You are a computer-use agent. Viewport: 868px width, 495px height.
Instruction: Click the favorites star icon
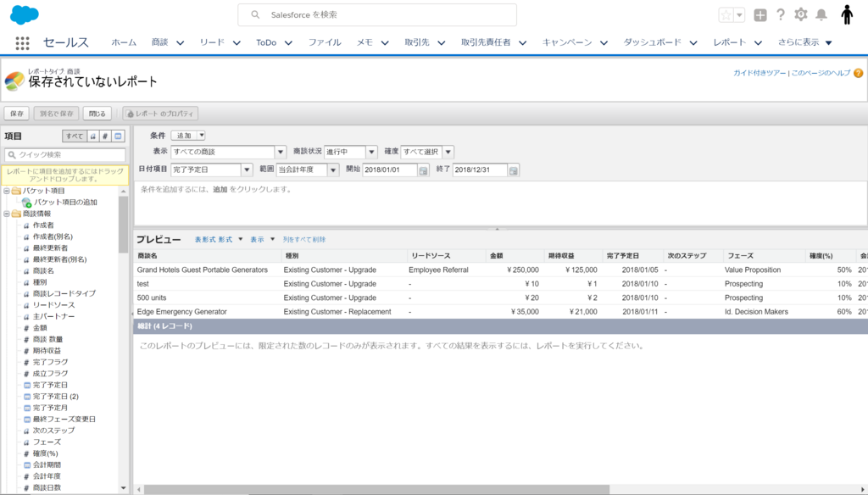[726, 15]
